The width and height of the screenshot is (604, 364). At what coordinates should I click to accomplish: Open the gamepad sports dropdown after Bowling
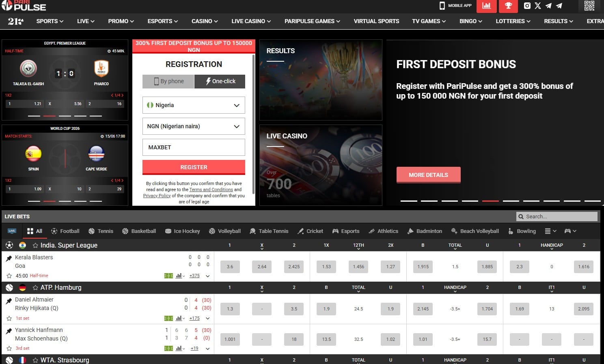tap(570, 231)
